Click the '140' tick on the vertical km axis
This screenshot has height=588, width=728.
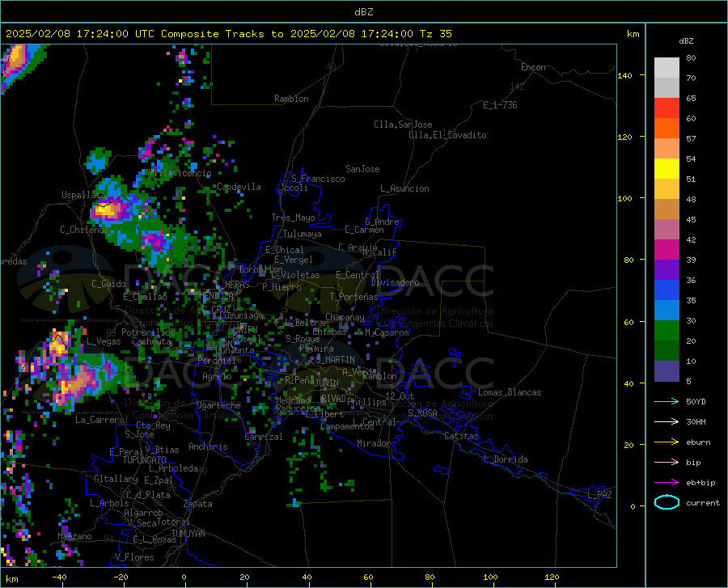pos(625,75)
